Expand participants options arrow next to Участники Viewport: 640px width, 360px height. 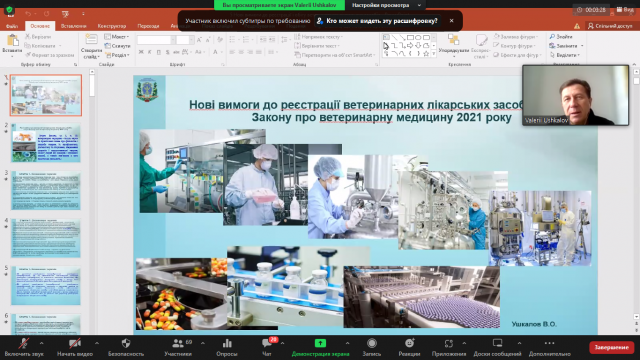pos(203,343)
